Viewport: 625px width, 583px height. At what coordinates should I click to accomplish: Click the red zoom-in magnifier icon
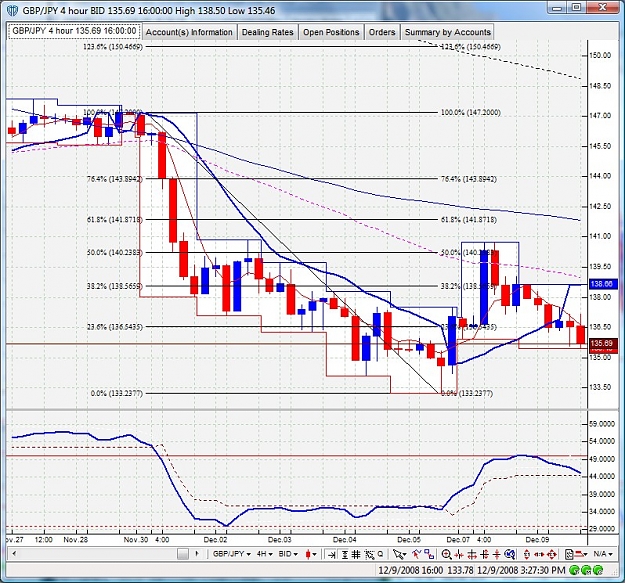click(x=446, y=554)
